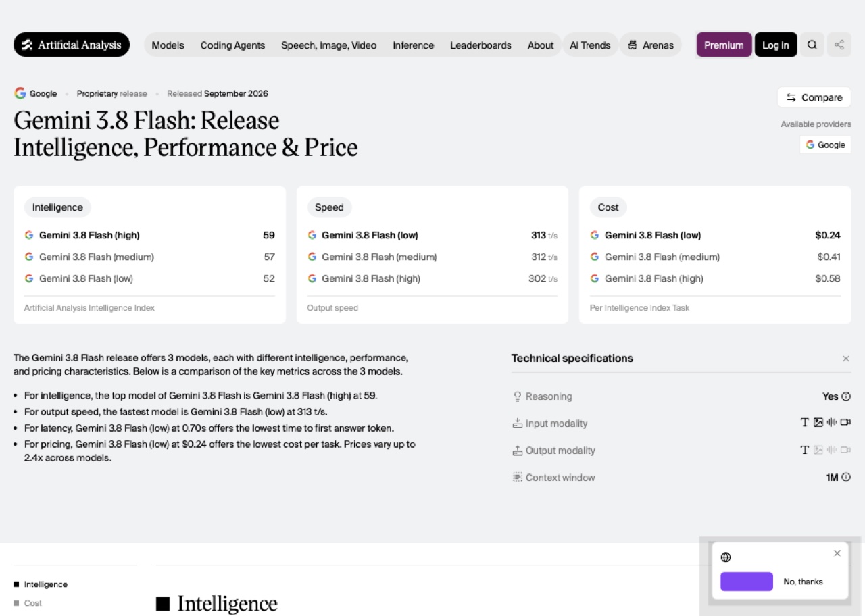865x616 pixels.
Task: Open the Speech, Image, Video menu
Action: (329, 45)
